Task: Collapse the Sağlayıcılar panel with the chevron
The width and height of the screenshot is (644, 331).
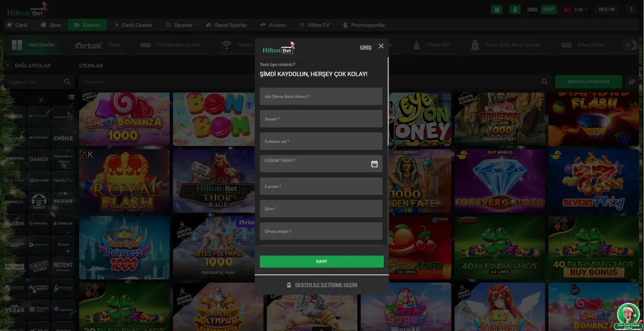Action: pyautogui.click(x=8, y=66)
